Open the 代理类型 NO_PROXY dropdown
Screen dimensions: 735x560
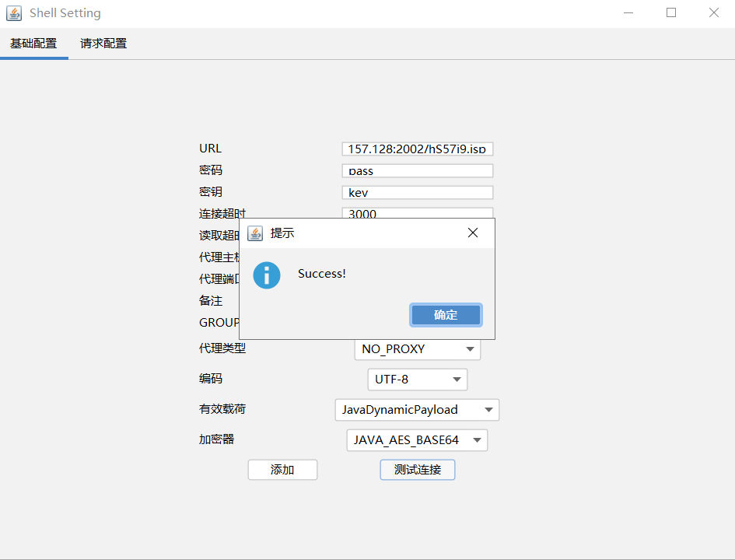click(x=418, y=349)
